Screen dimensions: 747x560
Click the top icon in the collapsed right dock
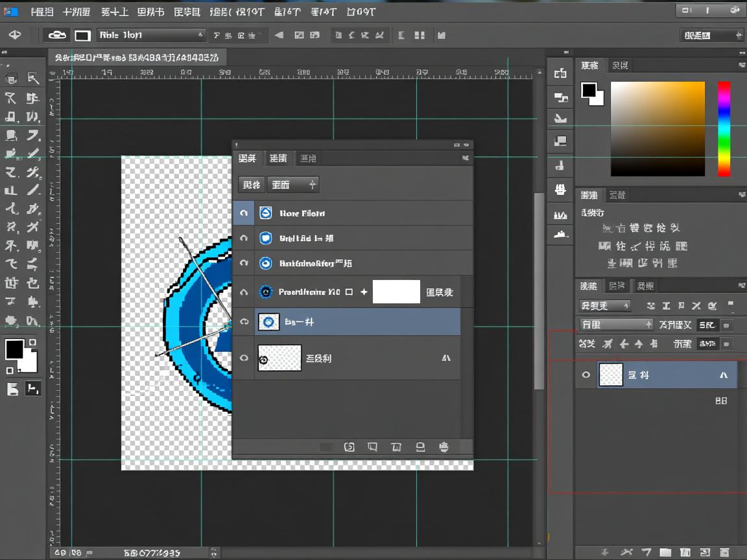(x=560, y=74)
